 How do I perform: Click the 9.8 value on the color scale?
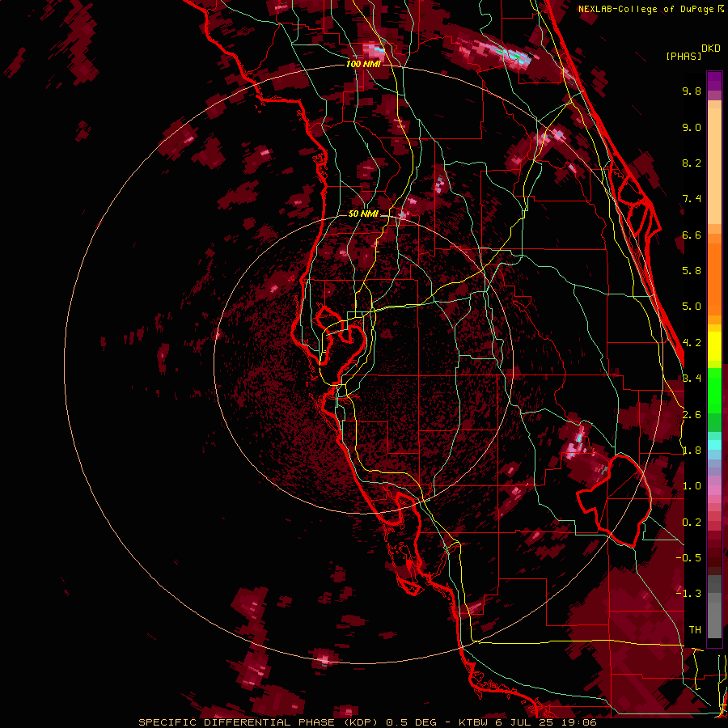pyautogui.click(x=692, y=91)
